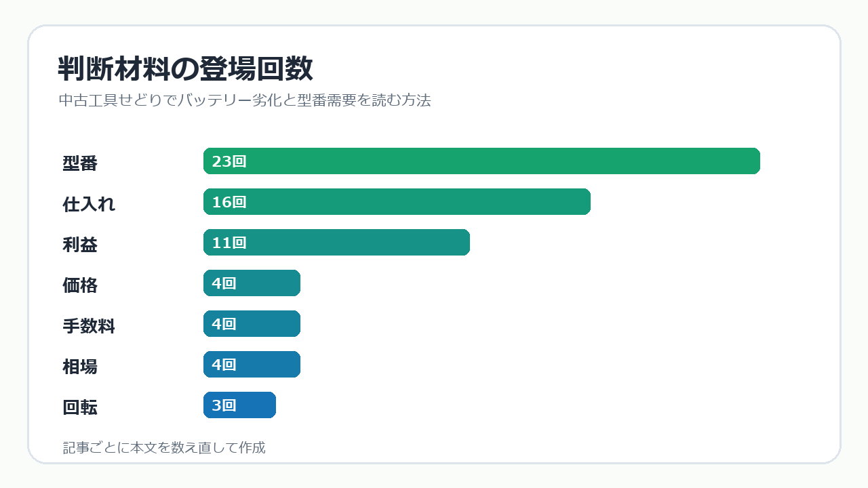The image size is (868, 488).
Task: Click the 16回 value text
Action: pyautogui.click(x=229, y=202)
